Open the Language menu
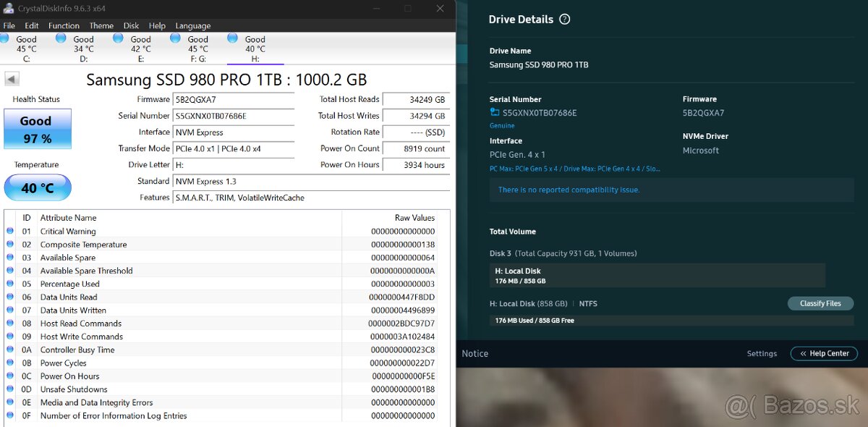Viewport: 868px width, 427px height. tap(192, 25)
